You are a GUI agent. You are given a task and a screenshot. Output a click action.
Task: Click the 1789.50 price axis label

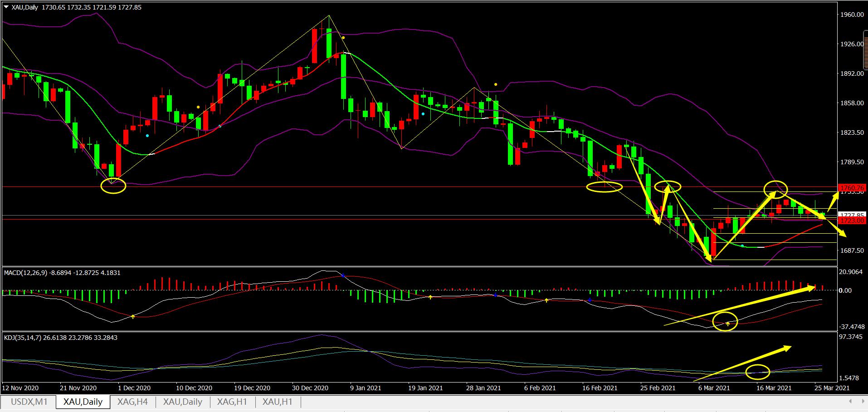pyautogui.click(x=852, y=162)
